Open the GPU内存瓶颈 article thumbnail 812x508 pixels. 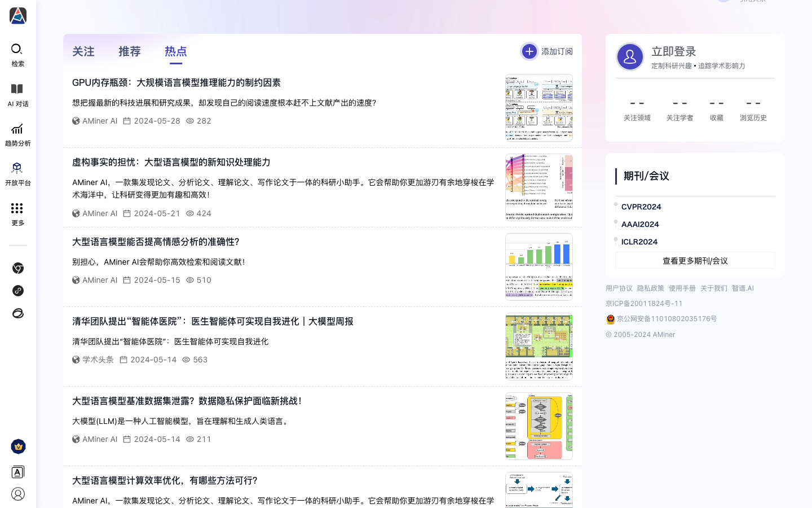[539, 107]
